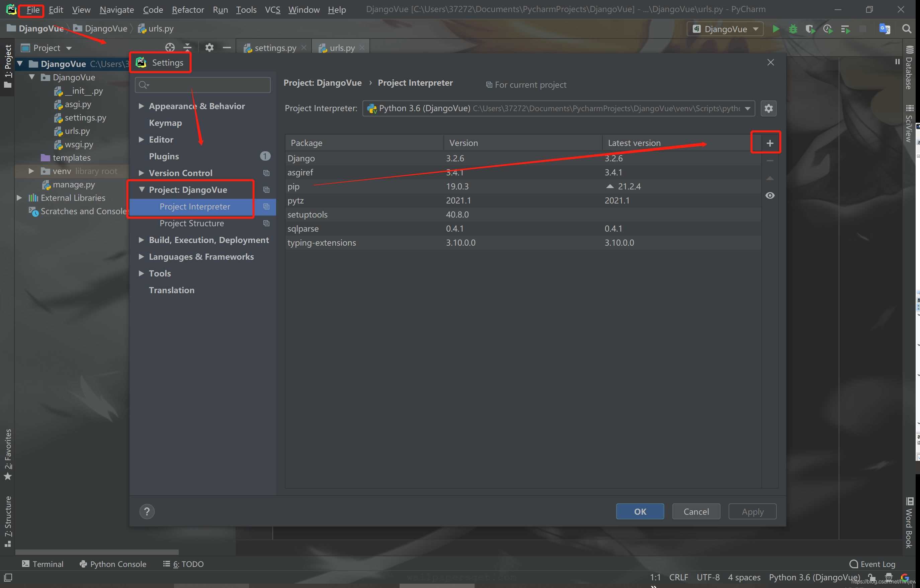The height and width of the screenshot is (588, 920).
Task: Click the coverage run icon in toolbar
Action: coord(810,29)
